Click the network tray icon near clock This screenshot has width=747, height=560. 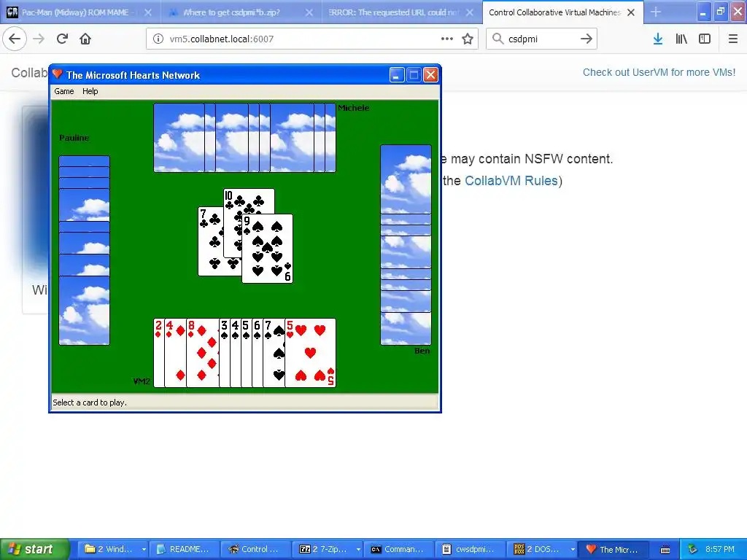tap(693, 550)
